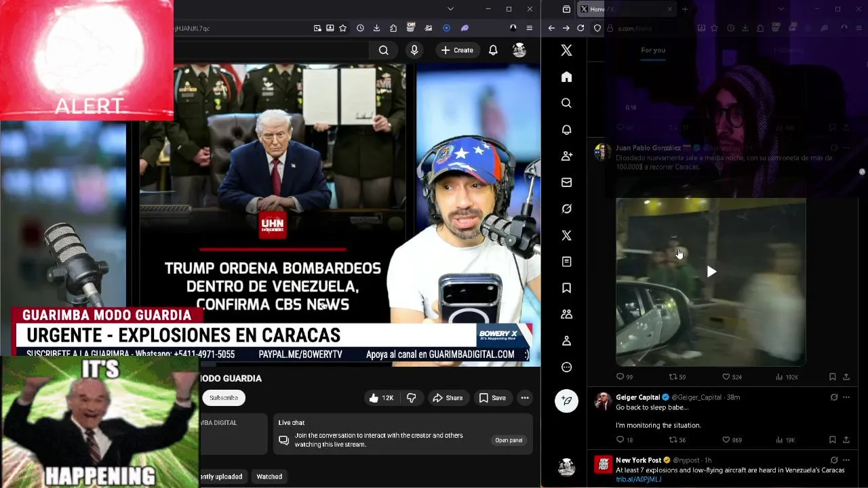View analytics of Geiger Capital post 19K
This screenshot has width=868, height=488.
(785, 440)
